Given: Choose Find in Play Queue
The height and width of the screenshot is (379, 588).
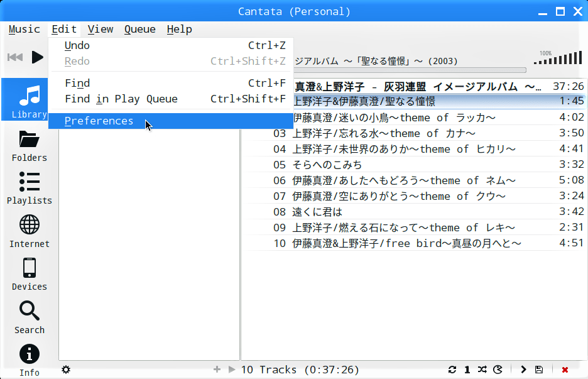Looking at the screenshot, I should click(x=171, y=99).
